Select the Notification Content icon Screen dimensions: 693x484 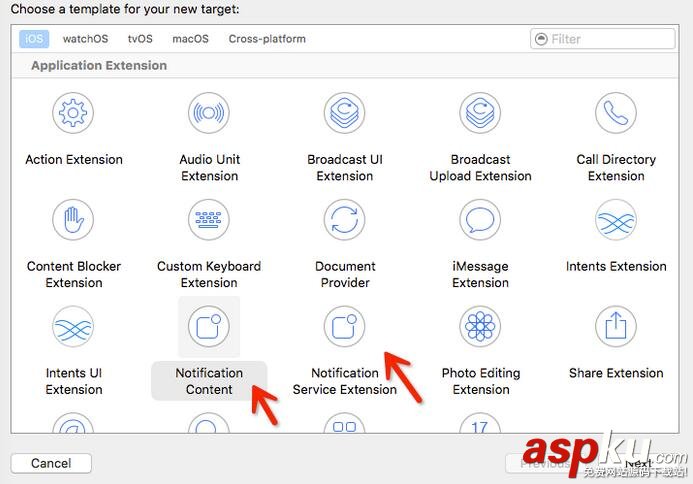pyautogui.click(x=209, y=327)
